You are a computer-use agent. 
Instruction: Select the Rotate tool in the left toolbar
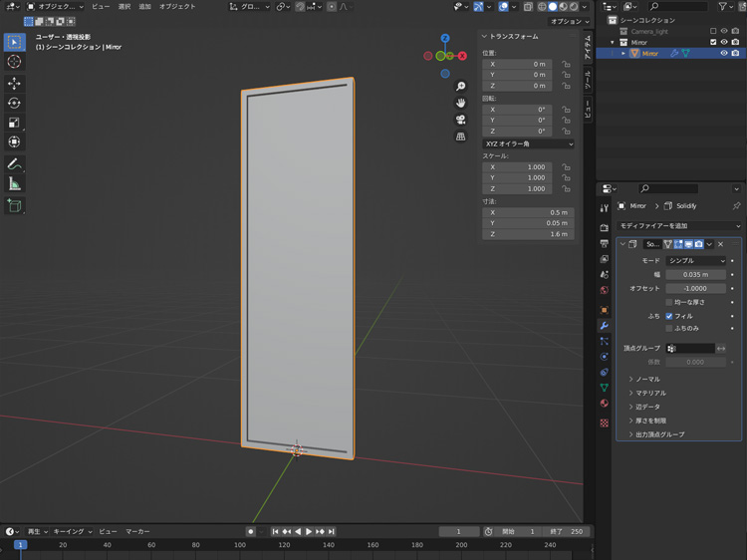coord(14,103)
